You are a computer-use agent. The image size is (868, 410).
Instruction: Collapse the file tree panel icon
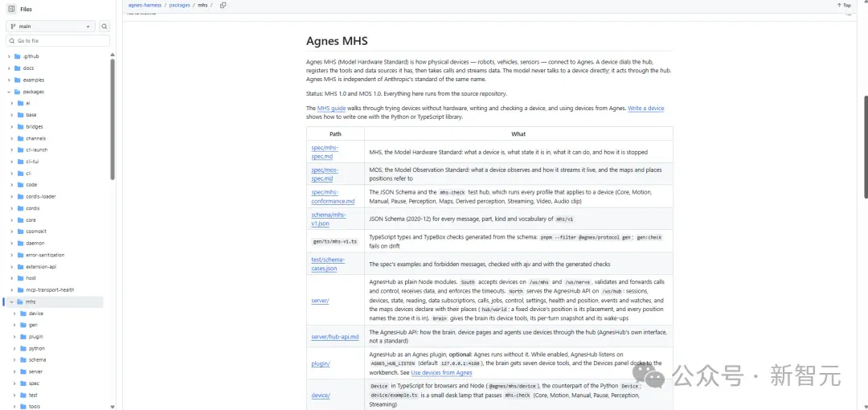coord(11,9)
